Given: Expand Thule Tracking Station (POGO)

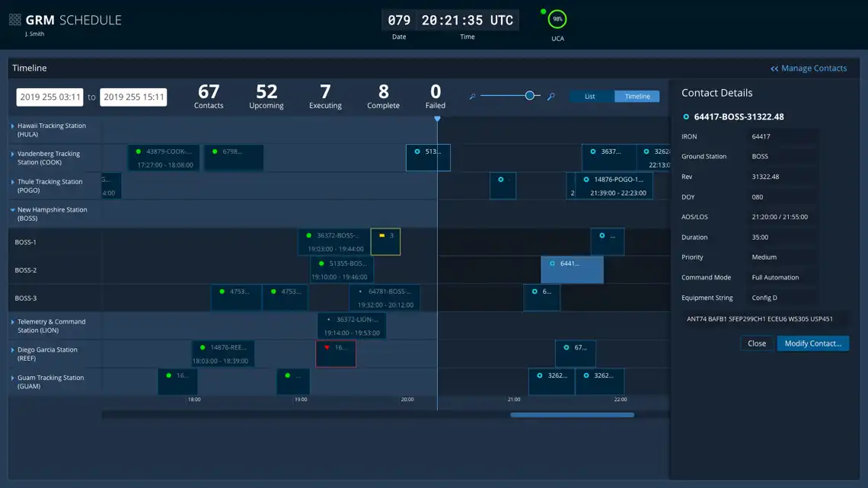Looking at the screenshot, I should [x=13, y=182].
